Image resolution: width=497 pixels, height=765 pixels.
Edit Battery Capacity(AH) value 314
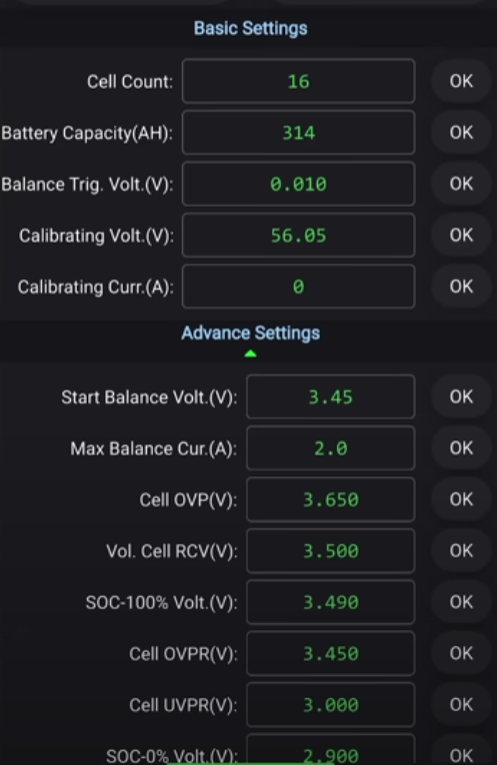pyautogui.click(x=298, y=132)
